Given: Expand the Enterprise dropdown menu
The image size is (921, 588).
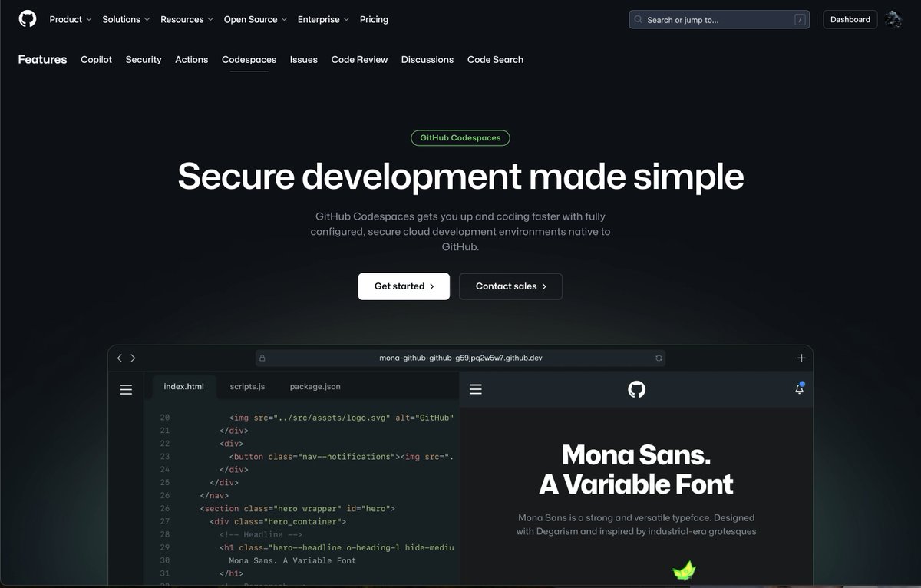Looking at the screenshot, I should 324,19.
